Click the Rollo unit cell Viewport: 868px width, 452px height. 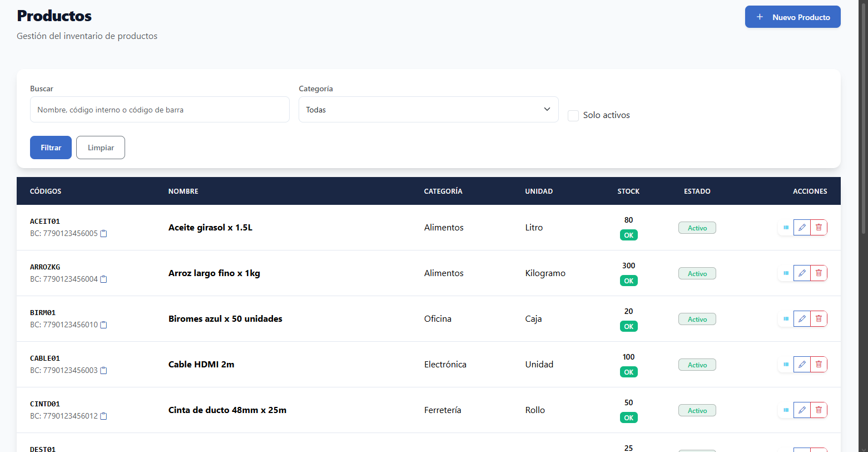pos(535,410)
